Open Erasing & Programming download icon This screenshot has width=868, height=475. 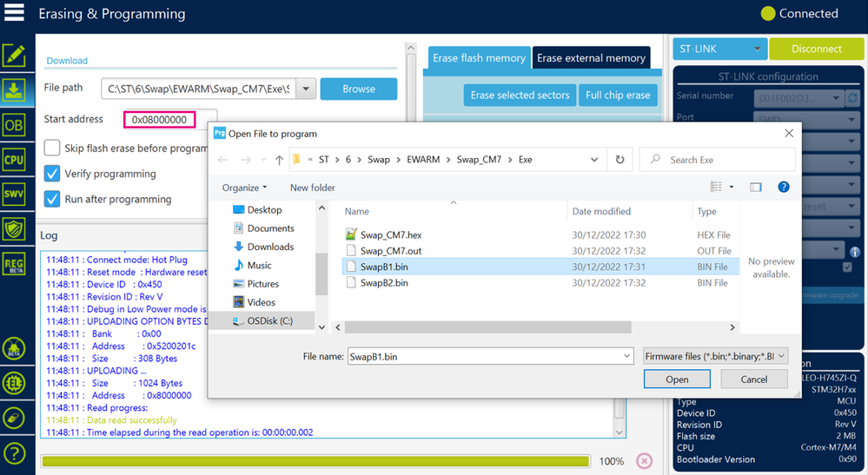[x=14, y=90]
